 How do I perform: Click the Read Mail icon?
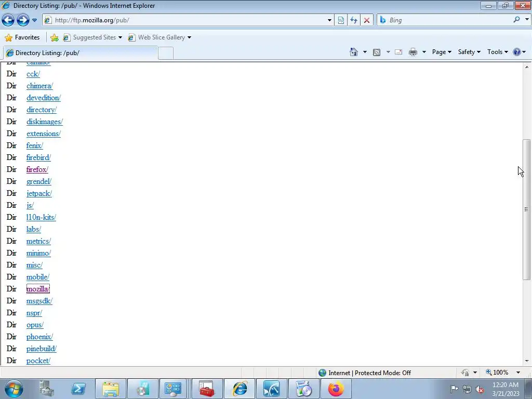coord(398,52)
